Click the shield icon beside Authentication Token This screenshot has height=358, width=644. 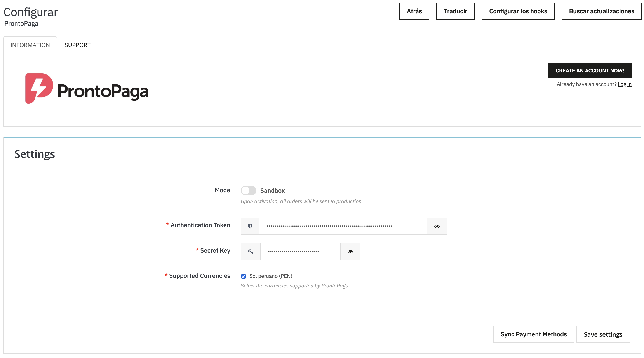point(250,226)
